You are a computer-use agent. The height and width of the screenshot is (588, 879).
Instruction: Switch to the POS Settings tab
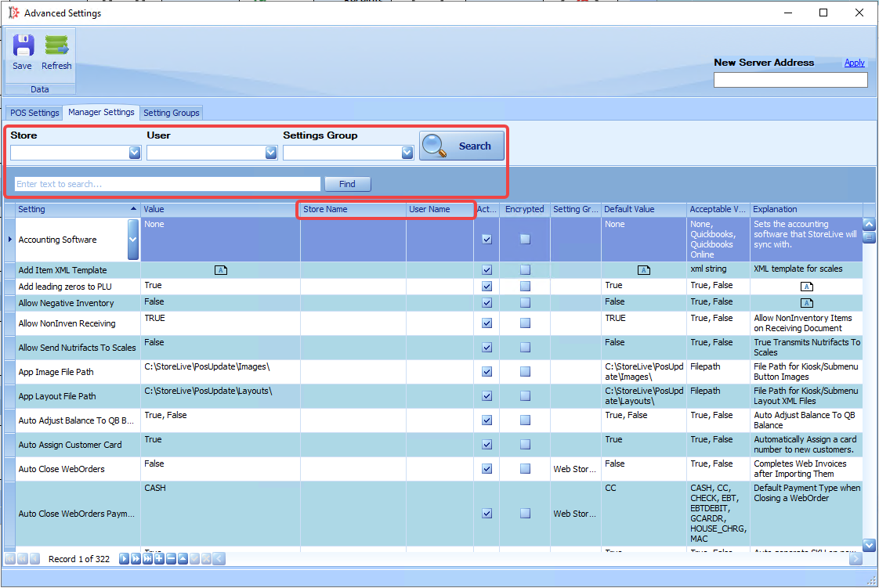(34, 113)
